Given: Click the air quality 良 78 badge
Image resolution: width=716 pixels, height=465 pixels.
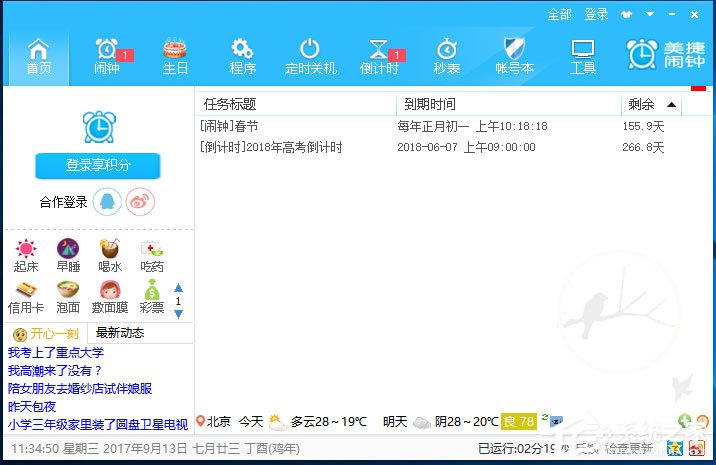Looking at the screenshot, I should 519,421.
